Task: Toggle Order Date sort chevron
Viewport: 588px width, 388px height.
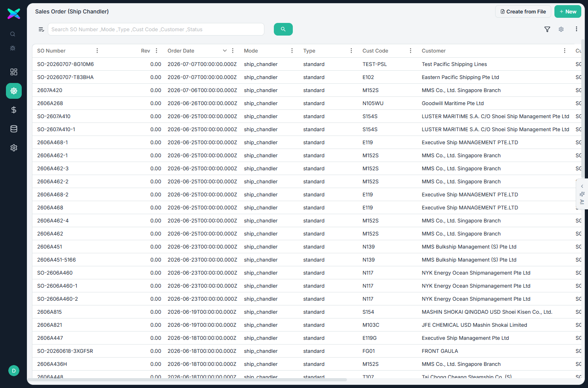Action: pyautogui.click(x=225, y=51)
